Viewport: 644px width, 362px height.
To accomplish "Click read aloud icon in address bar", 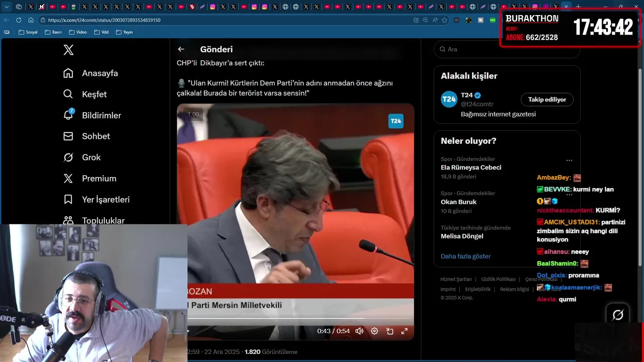I will (x=435, y=20).
